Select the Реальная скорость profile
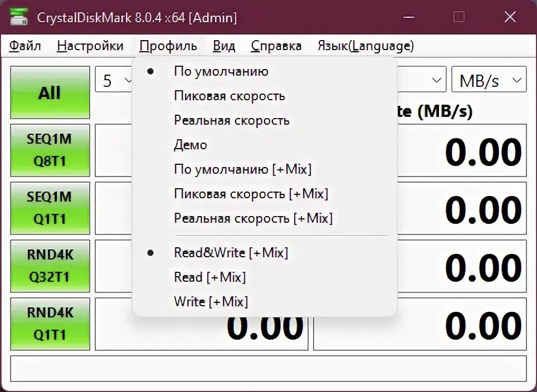 click(265, 120)
